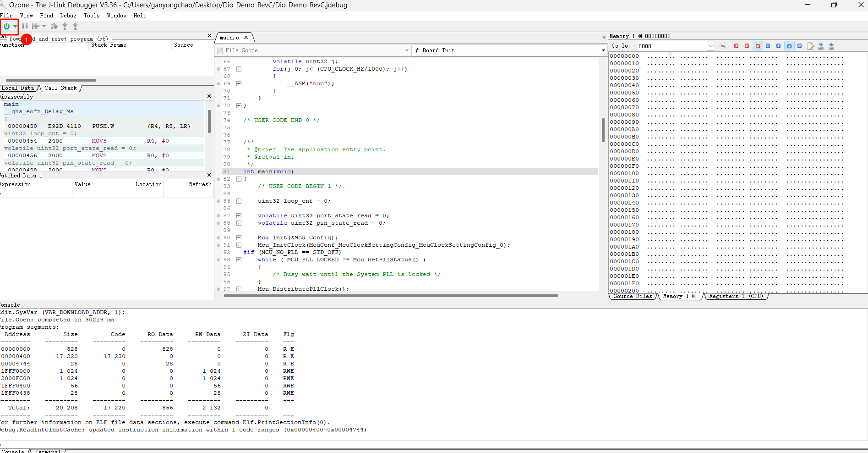
Task: Switch to the Source Files tab
Action: 633,296
